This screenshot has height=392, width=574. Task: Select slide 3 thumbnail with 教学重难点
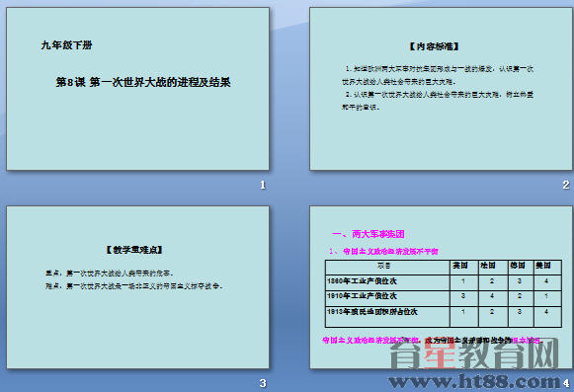(137, 287)
